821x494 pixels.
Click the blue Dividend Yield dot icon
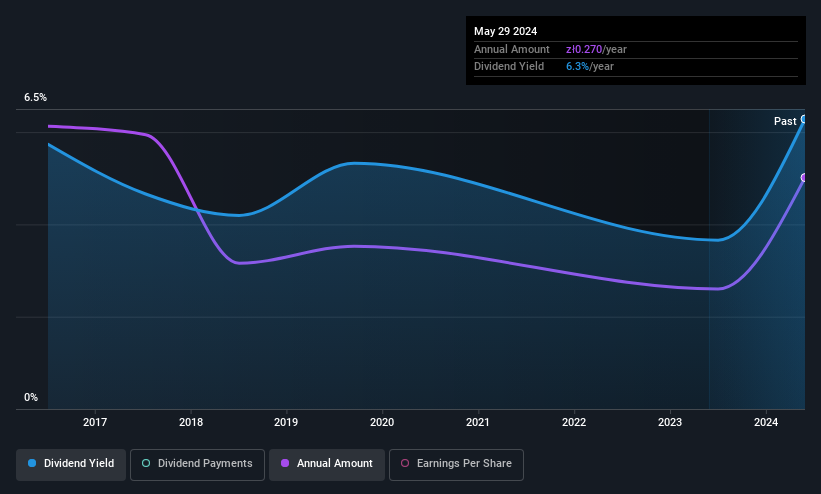coord(32,463)
